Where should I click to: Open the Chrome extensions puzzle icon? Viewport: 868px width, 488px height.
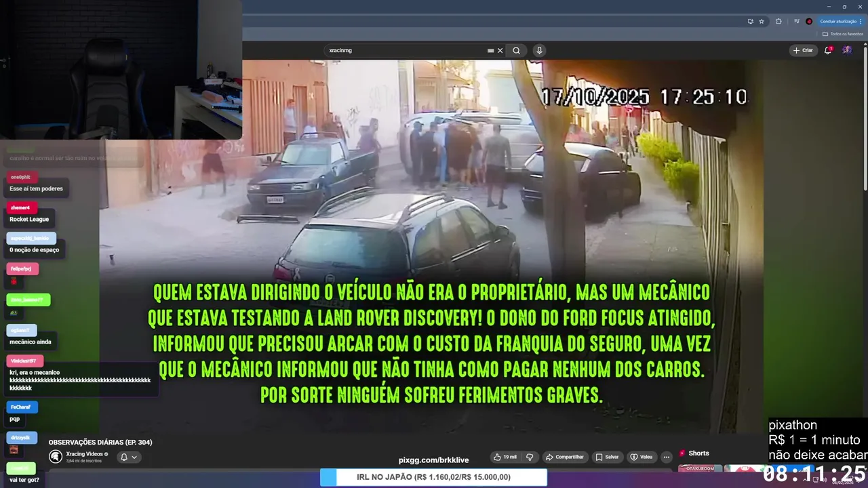tap(778, 21)
